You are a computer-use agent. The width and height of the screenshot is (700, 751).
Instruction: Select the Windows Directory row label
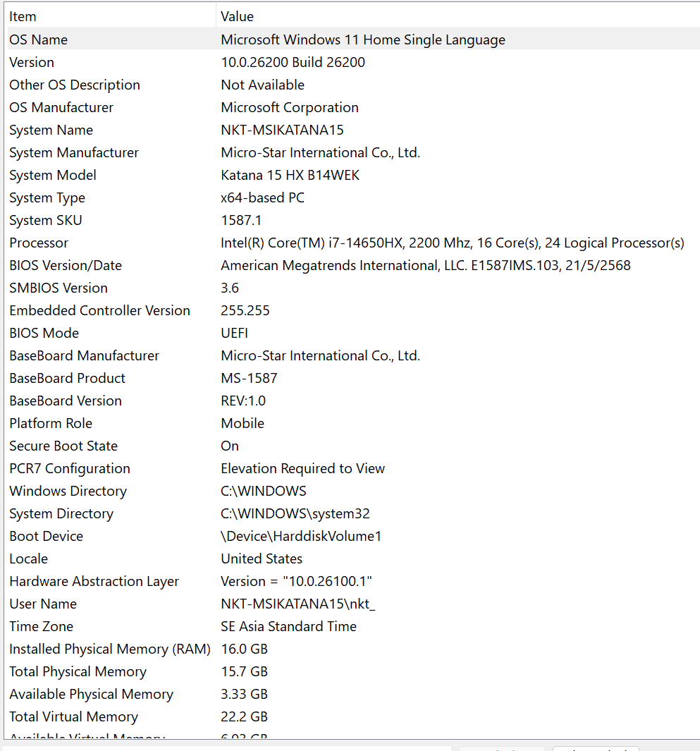click(x=68, y=491)
